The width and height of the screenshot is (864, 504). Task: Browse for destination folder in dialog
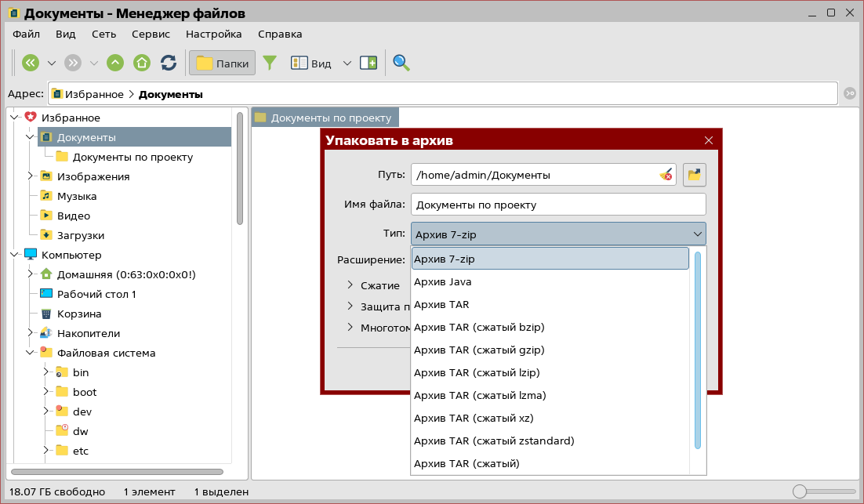tap(695, 175)
